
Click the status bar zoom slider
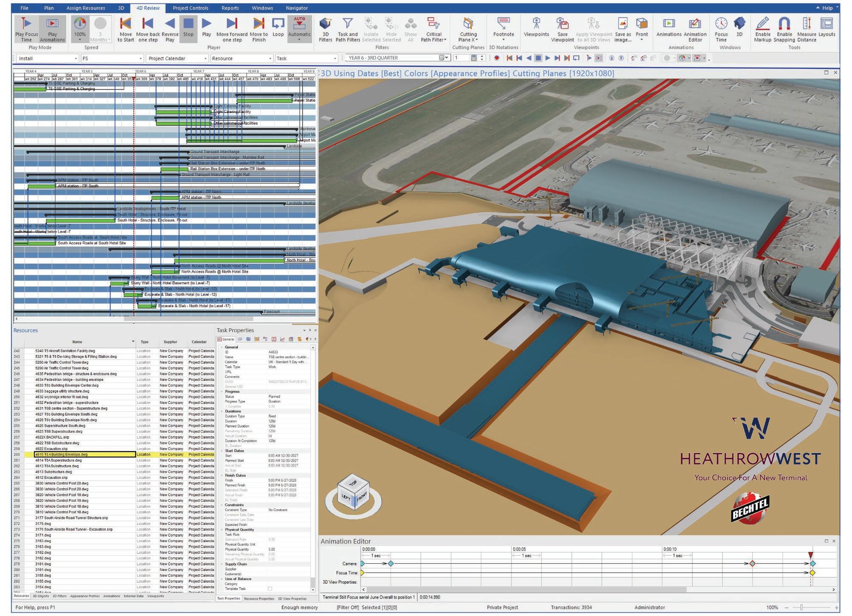click(x=801, y=608)
